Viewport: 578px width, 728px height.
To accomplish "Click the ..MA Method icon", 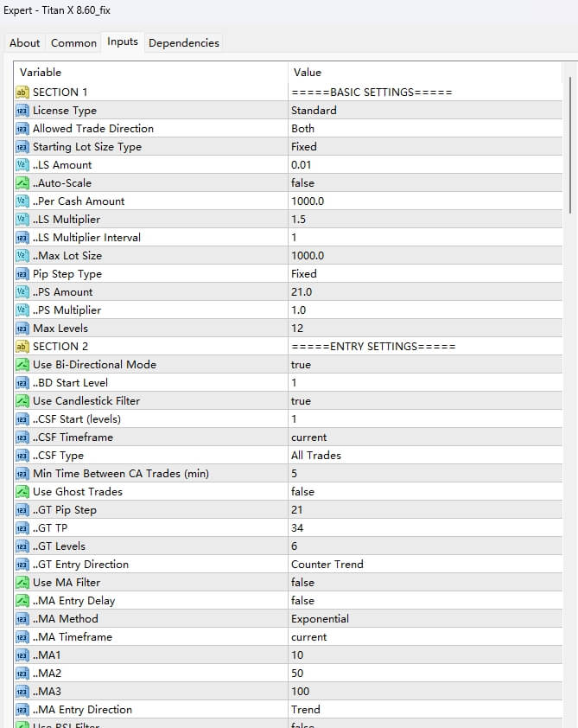I will 22,619.
